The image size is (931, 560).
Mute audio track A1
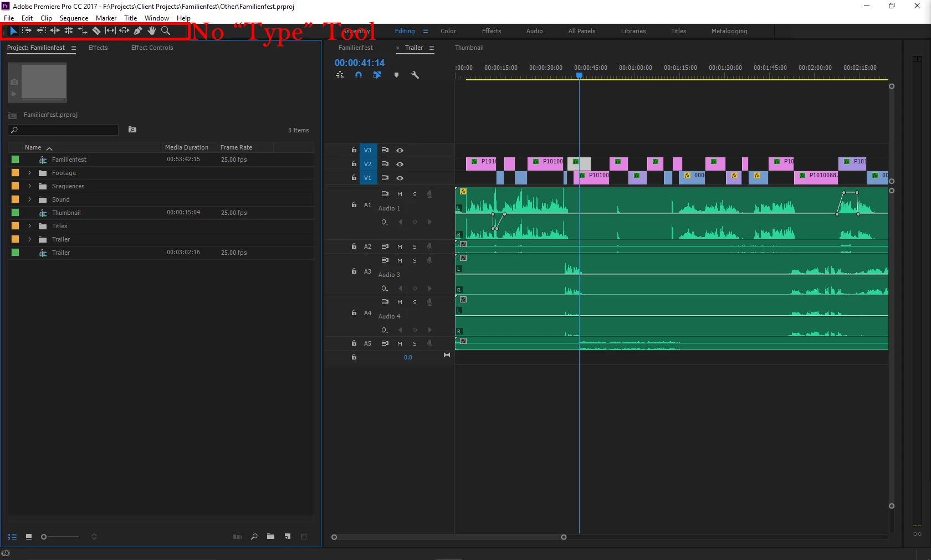pyautogui.click(x=400, y=194)
